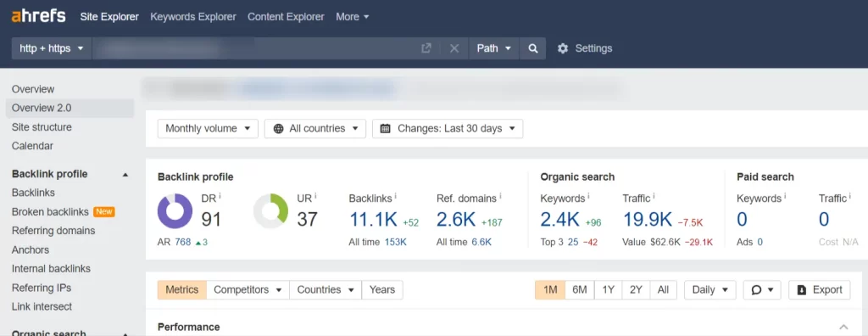The image size is (868, 336).
Task: Click info icon beside Organic Keywords
Action: pos(588,196)
